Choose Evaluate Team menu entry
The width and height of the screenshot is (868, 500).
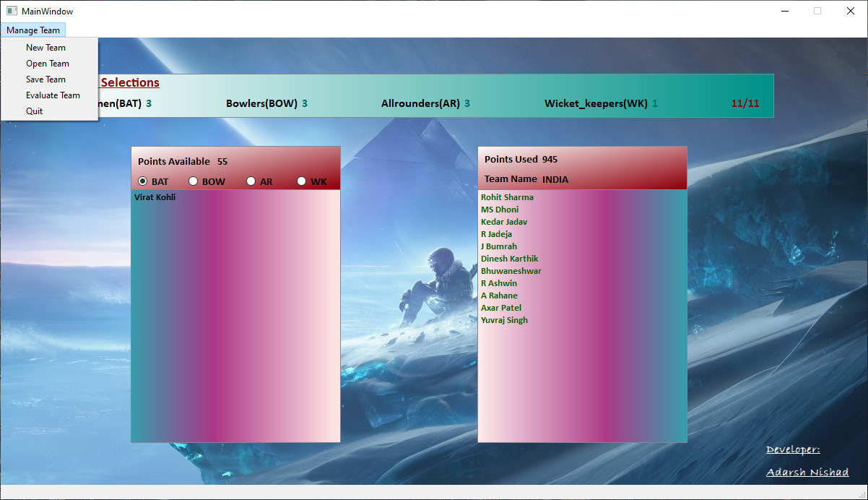49,95
